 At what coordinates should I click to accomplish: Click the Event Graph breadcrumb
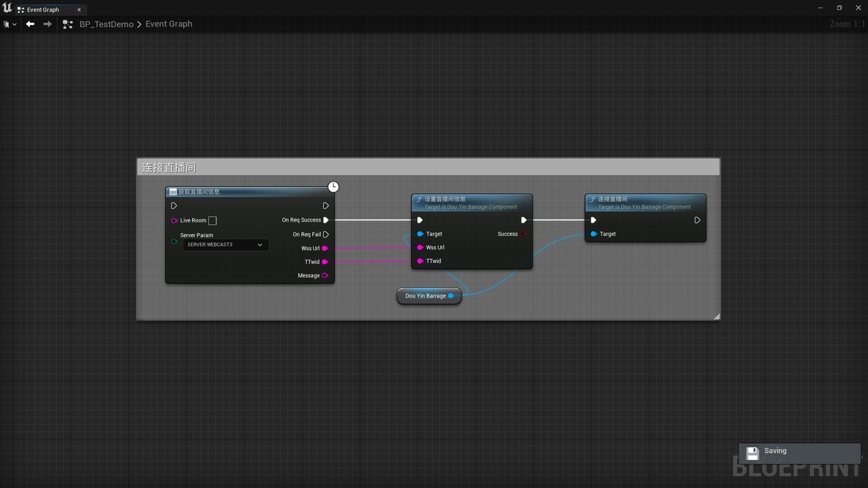click(x=169, y=24)
